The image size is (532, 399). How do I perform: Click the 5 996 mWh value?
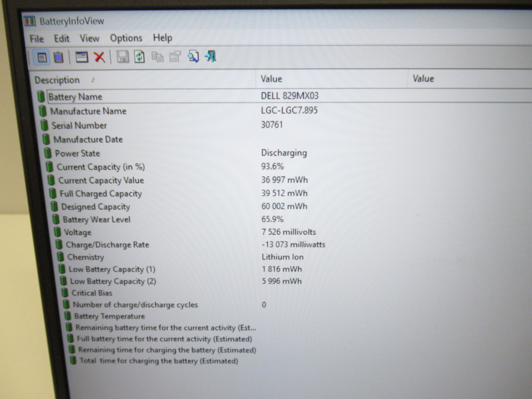click(282, 281)
